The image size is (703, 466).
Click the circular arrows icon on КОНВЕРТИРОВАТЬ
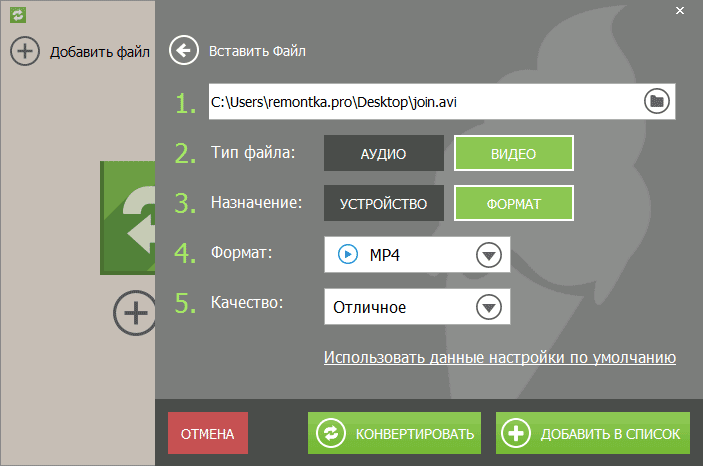point(331,434)
